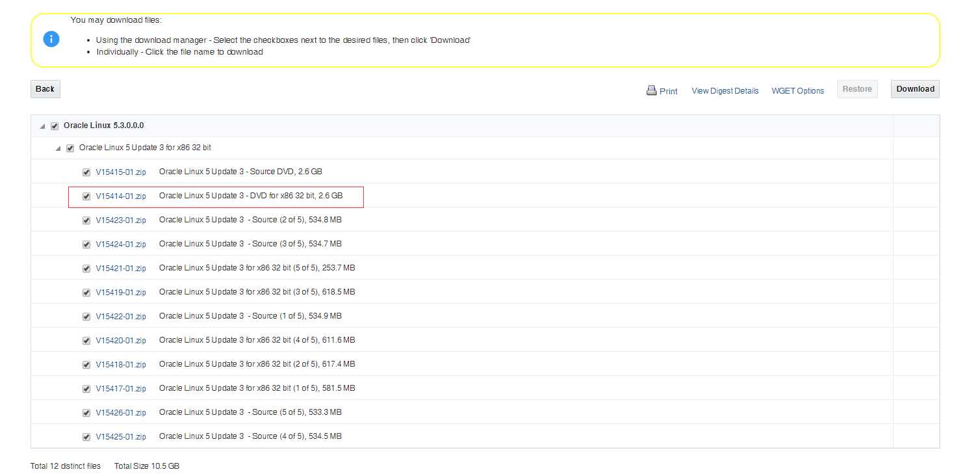Download file V15419-01.zip
980x474 pixels.
[121, 292]
